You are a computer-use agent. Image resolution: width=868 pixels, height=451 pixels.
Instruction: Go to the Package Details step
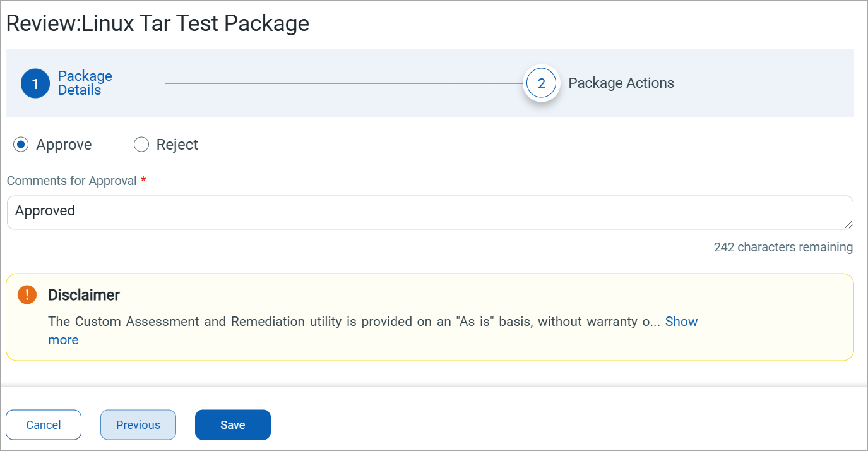[x=85, y=83]
